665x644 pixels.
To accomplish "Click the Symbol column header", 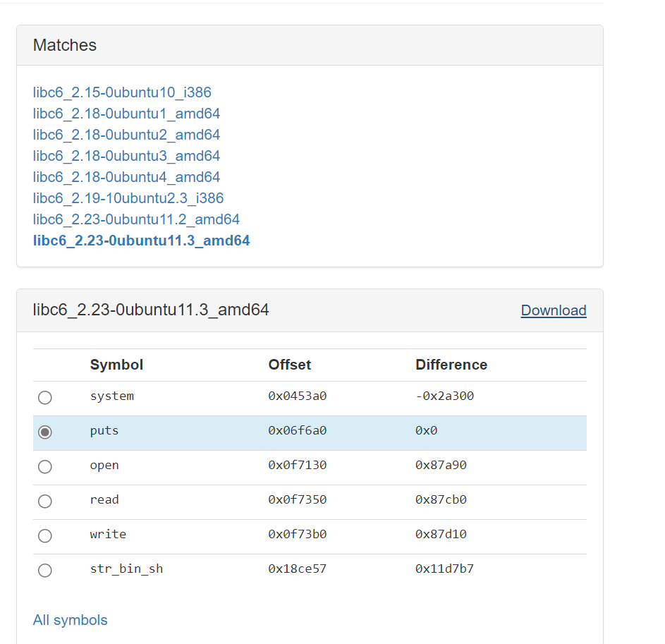I will click(116, 365).
